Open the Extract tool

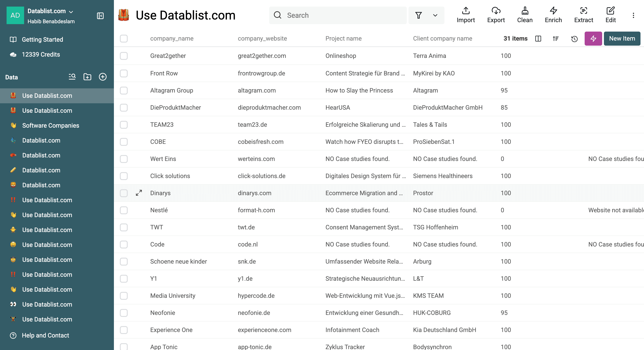click(584, 15)
